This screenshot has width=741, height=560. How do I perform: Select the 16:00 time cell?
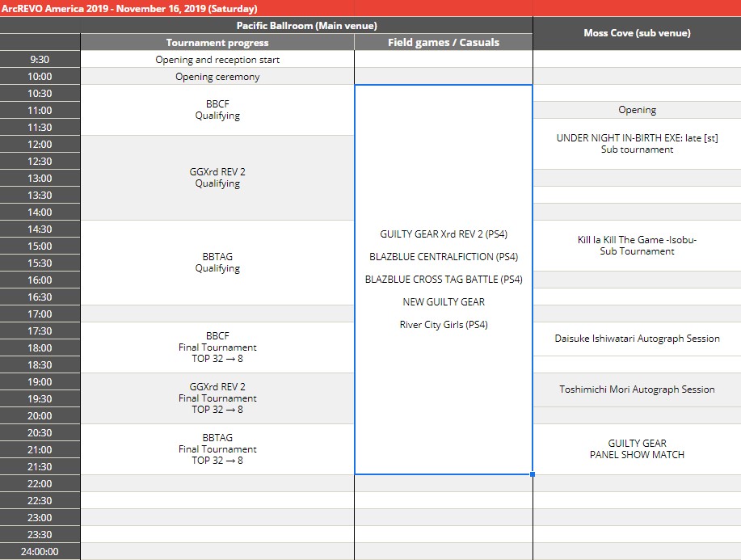coord(40,280)
